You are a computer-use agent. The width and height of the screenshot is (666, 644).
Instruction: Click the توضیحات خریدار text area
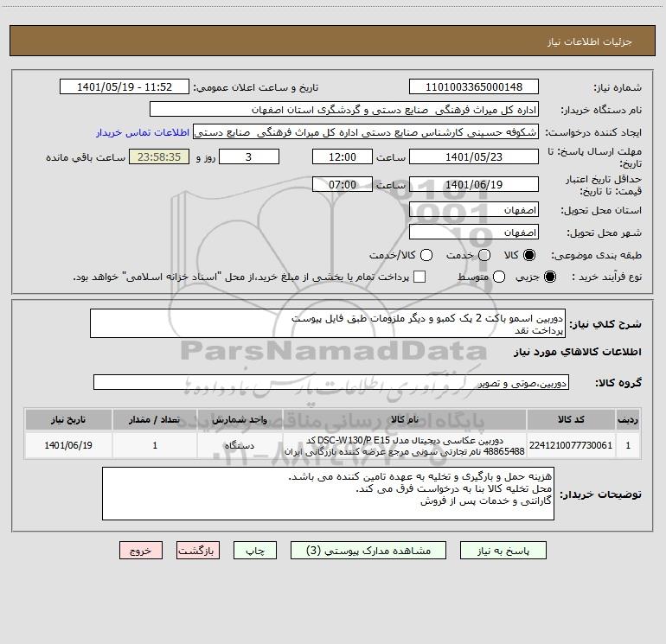[x=328, y=494]
